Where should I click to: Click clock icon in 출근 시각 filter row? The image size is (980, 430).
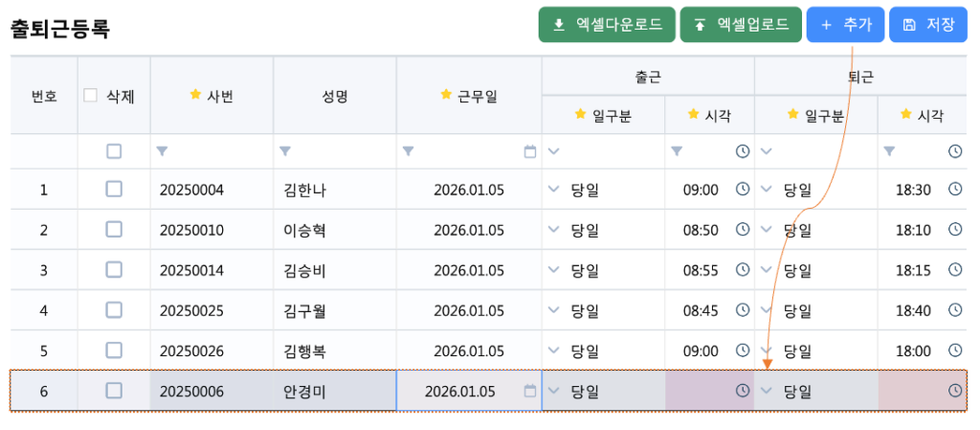[x=743, y=151]
